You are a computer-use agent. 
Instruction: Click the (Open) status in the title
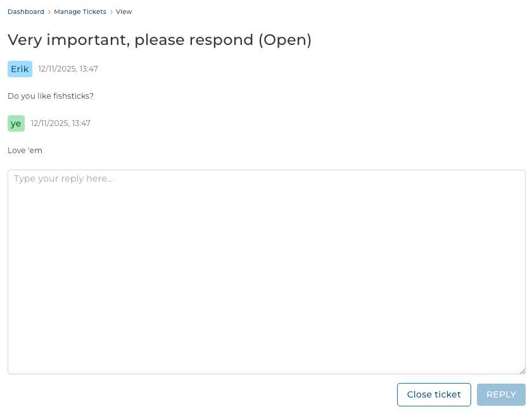point(285,40)
